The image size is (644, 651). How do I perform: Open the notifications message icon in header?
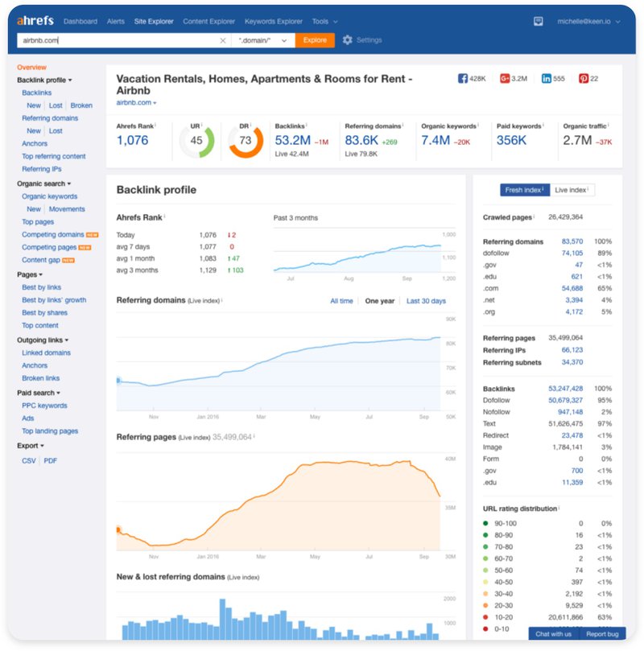point(538,21)
